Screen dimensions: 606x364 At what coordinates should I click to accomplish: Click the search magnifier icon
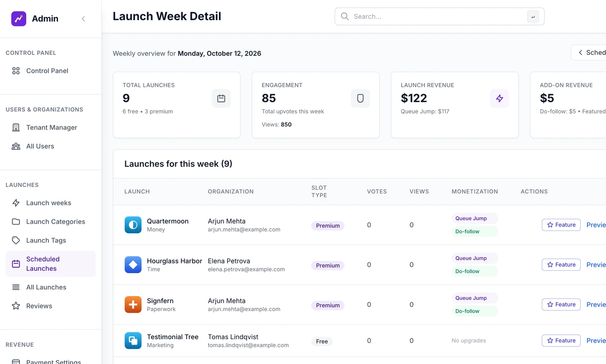point(345,16)
